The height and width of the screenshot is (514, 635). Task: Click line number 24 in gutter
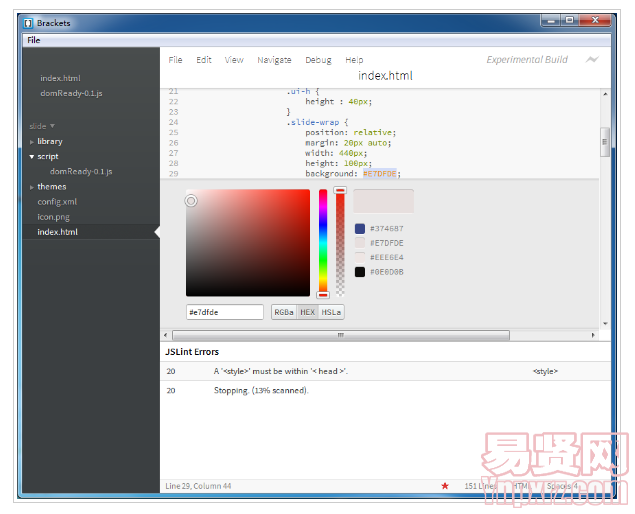click(x=173, y=122)
